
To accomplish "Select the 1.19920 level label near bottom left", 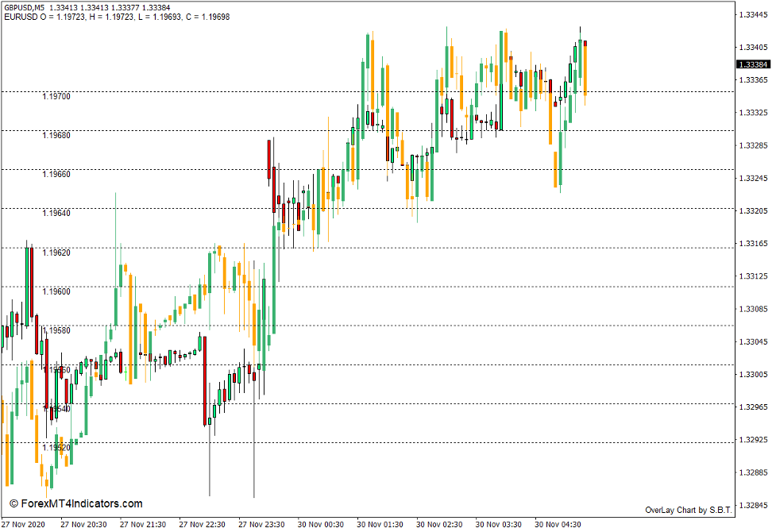I will pos(56,446).
